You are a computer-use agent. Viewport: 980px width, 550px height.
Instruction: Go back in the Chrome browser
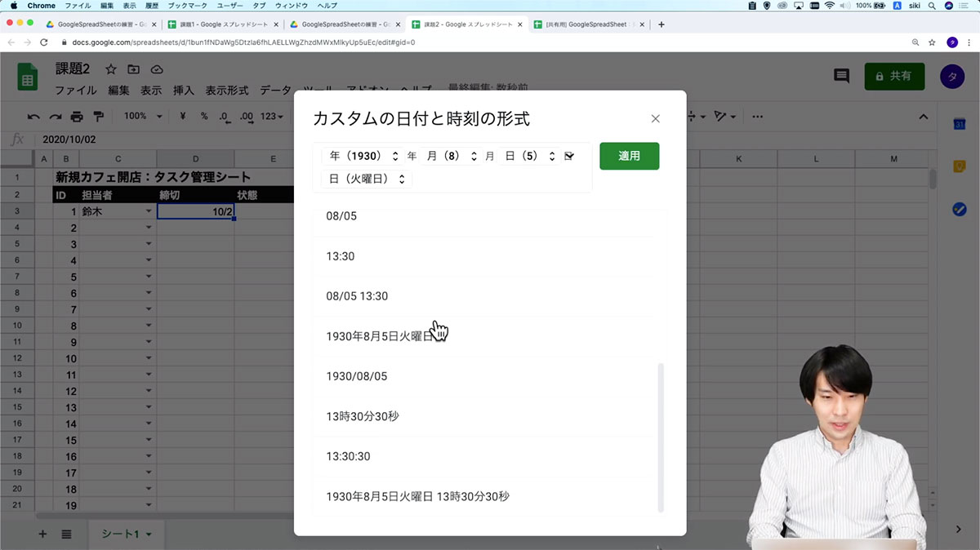pyautogui.click(x=11, y=42)
